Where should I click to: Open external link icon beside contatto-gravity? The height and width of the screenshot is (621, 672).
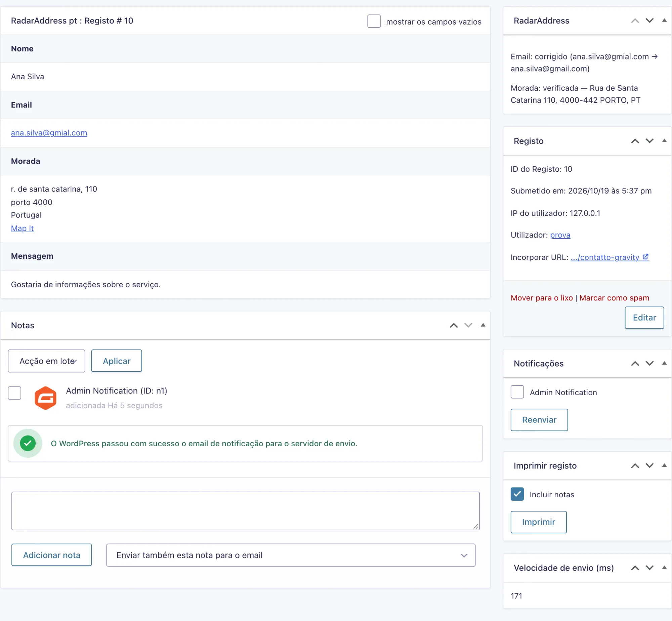pyautogui.click(x=645, y=257)
